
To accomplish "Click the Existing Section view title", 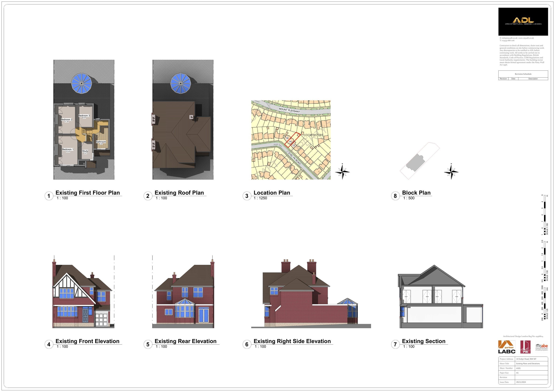I will tap(424, 341).
